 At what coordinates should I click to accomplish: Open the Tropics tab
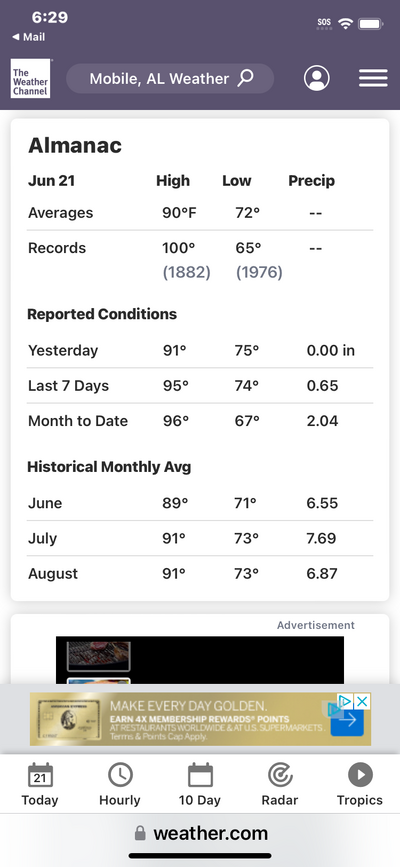tap(360, 784)
